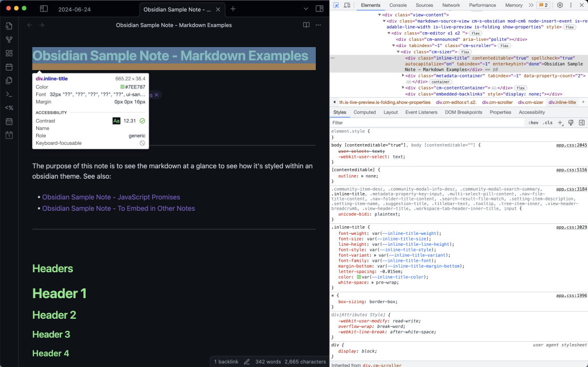Open color picker swatch for inline-title color
The image size is (588, 367).
point(359,277)
